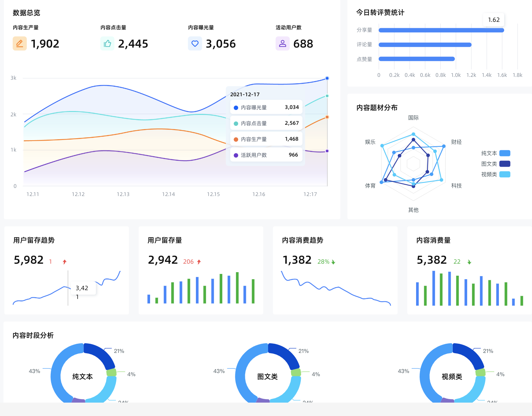Click the 内容消费趋势 card title
532x416 pixels.
coord(303,240)
